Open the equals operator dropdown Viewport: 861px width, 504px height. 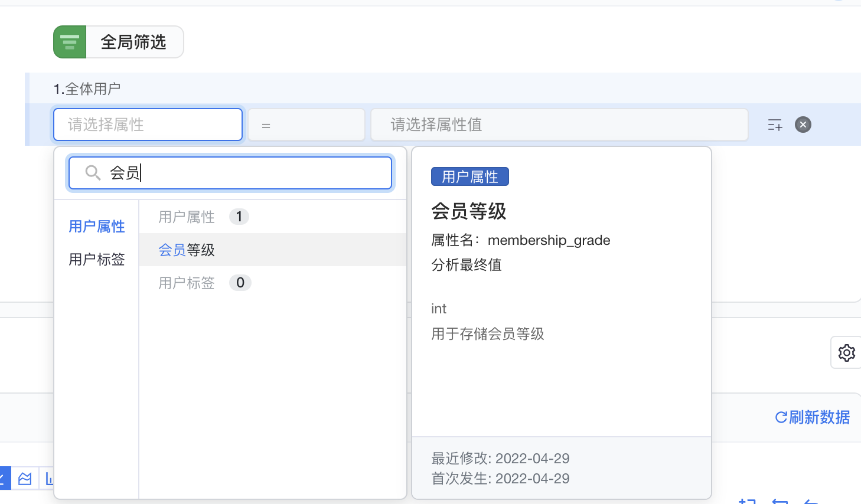[x=306, y=125]
